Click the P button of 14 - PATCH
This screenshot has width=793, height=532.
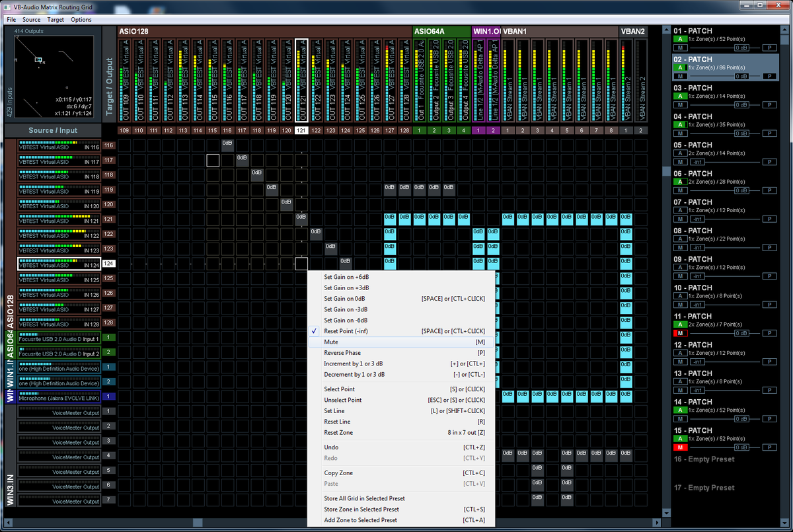point(769,419)
